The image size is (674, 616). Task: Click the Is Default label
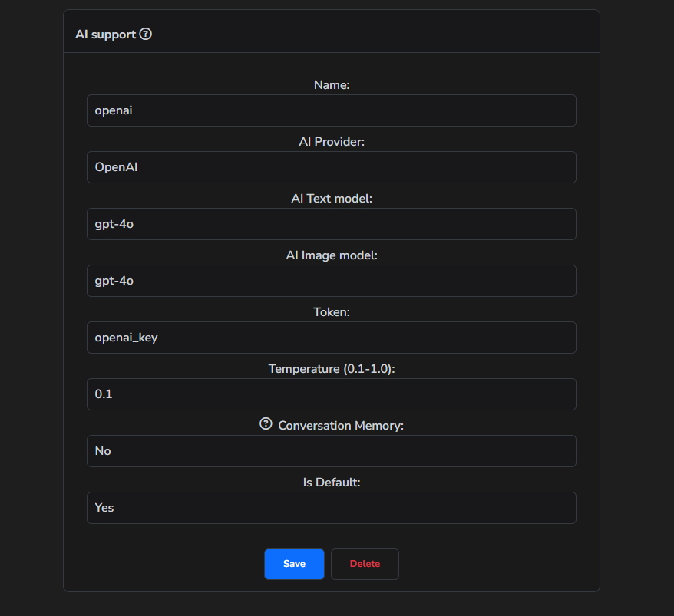point(331,483)
